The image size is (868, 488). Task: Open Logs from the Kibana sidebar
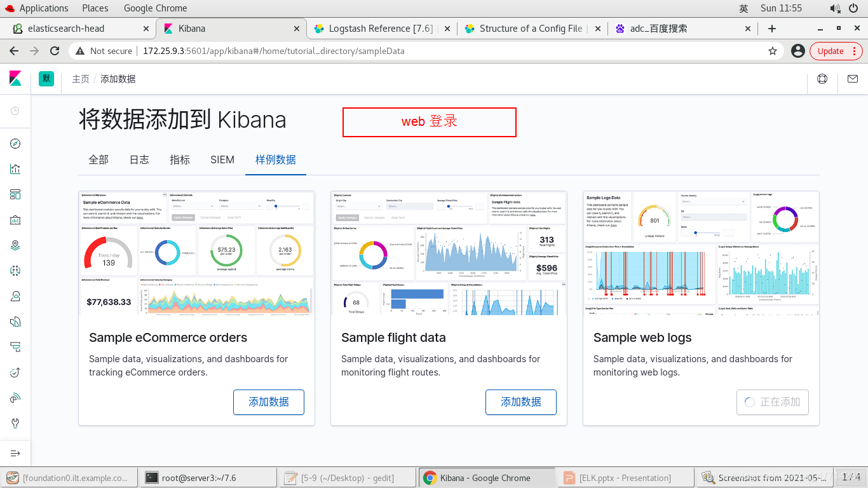pyautogui.click(x=15, y=322)
